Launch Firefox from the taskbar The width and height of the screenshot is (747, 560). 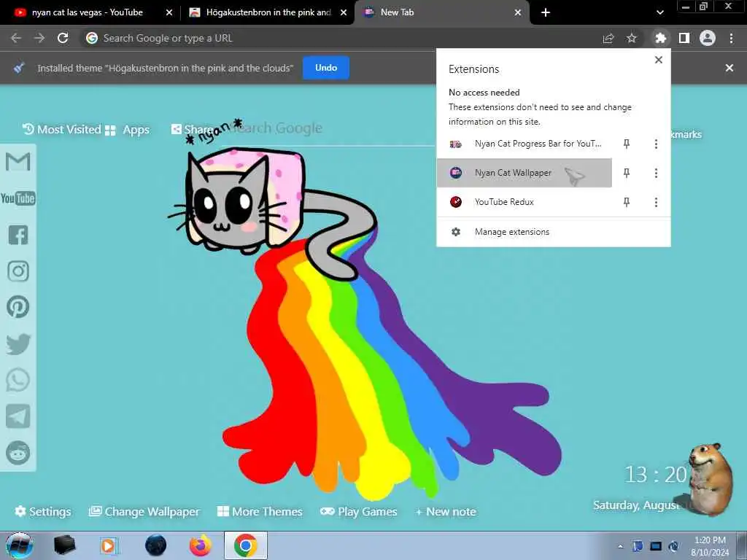pos(201,545)
